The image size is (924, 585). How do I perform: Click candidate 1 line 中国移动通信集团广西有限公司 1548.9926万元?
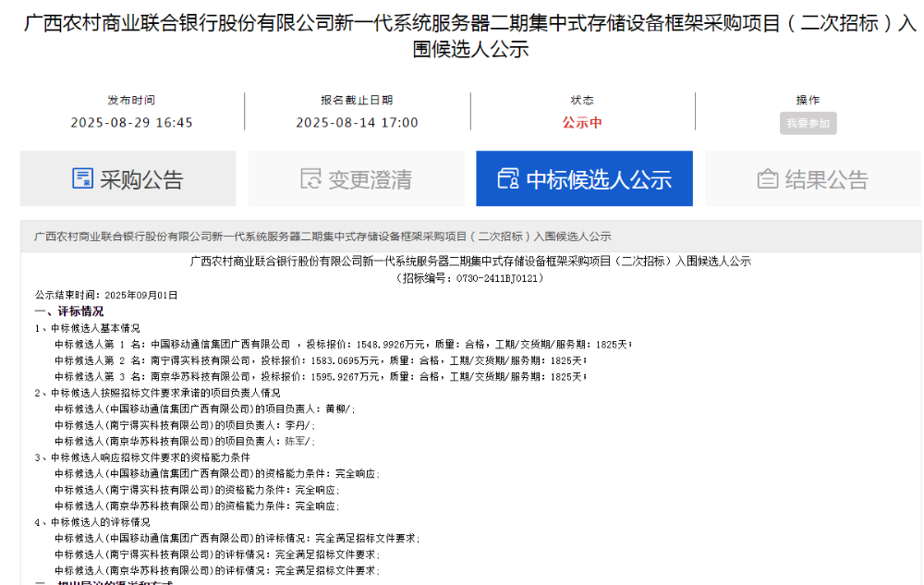pyautogui.click(x=344, y=344)
